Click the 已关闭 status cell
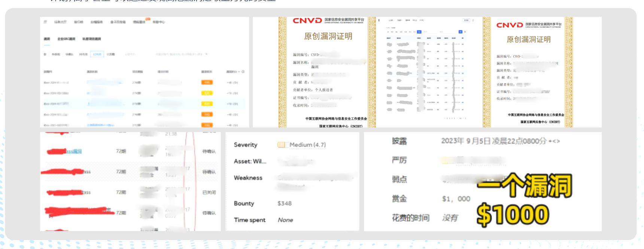The image size is (644, 249). click(209, 193)
